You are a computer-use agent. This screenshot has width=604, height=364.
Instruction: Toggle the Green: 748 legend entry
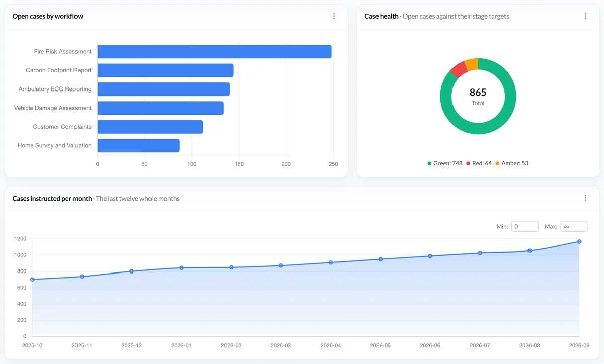[445, 163]
